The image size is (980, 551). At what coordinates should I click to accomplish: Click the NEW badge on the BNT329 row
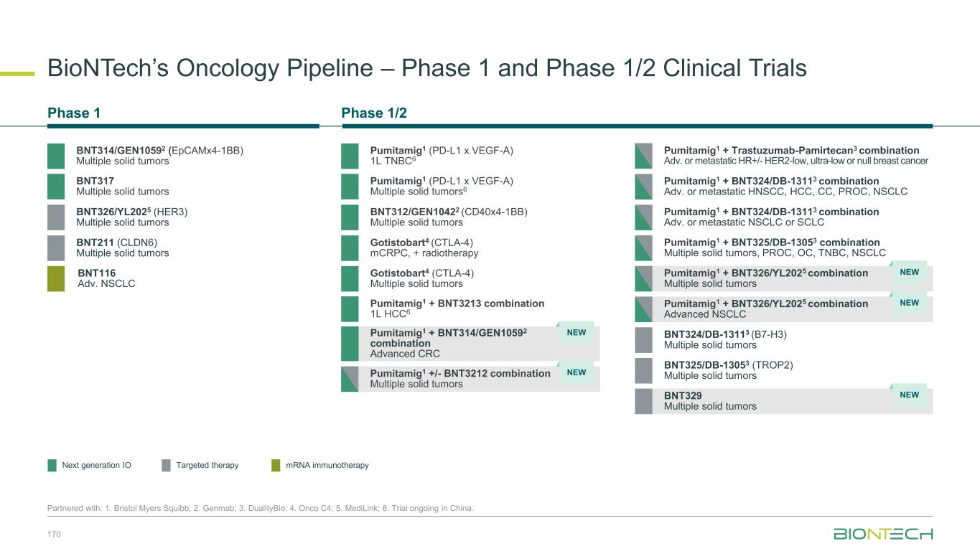[x=910, y=395]
